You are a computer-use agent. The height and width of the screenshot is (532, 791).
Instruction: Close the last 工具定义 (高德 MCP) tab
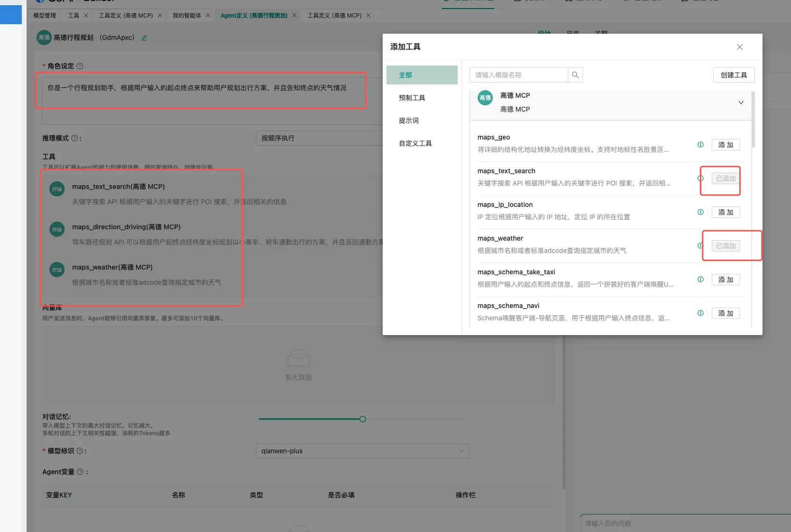(x=368, y=15)
